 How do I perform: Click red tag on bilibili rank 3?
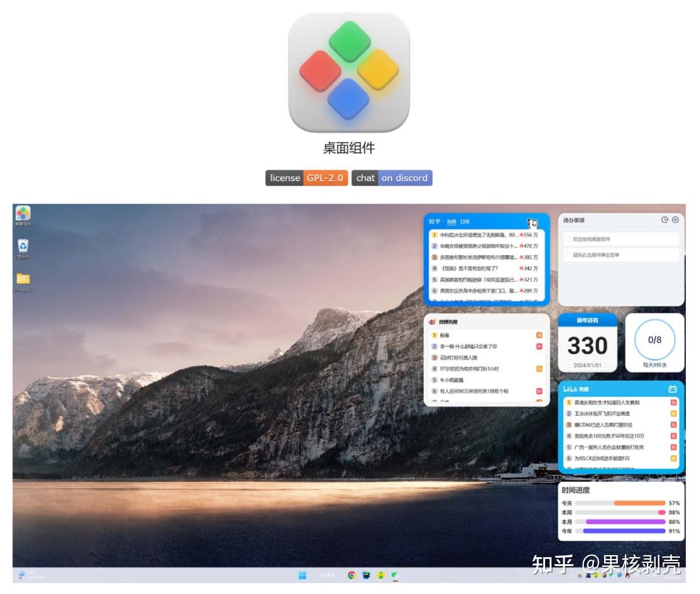(673, 424)
